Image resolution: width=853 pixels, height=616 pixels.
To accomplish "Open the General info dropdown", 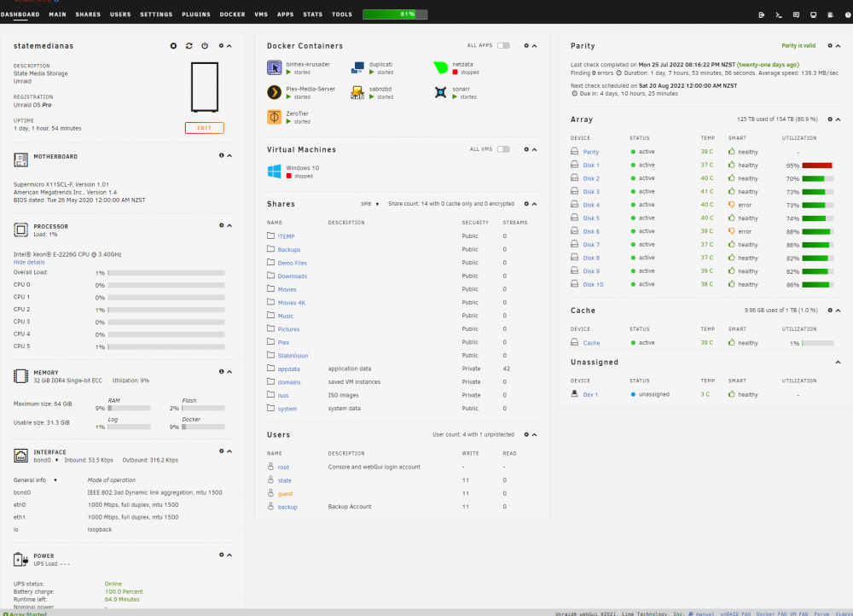I will point(35,480).
